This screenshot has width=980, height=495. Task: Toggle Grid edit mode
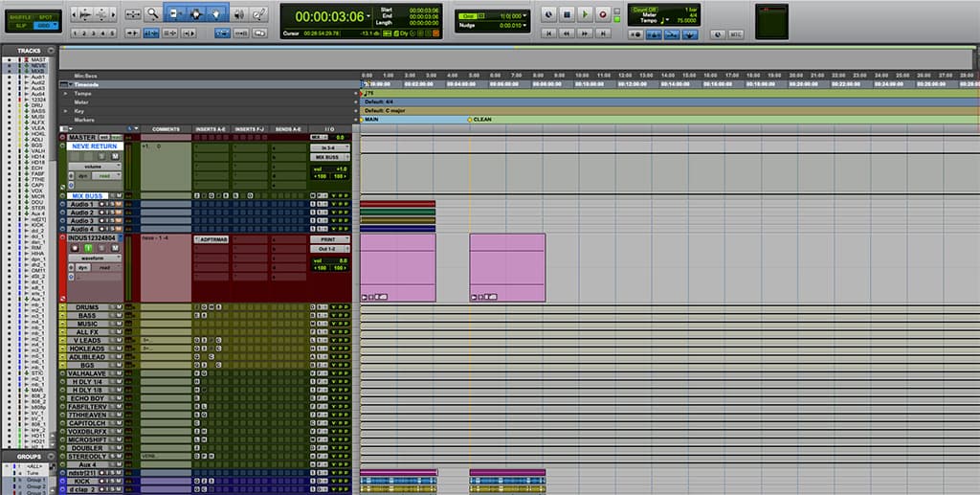click(46, 26)
